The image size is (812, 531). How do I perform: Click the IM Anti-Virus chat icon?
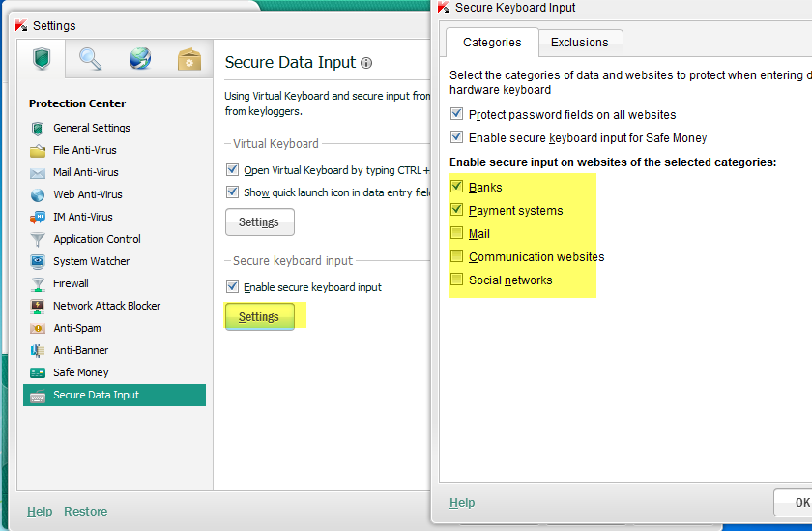coord(38,217)
